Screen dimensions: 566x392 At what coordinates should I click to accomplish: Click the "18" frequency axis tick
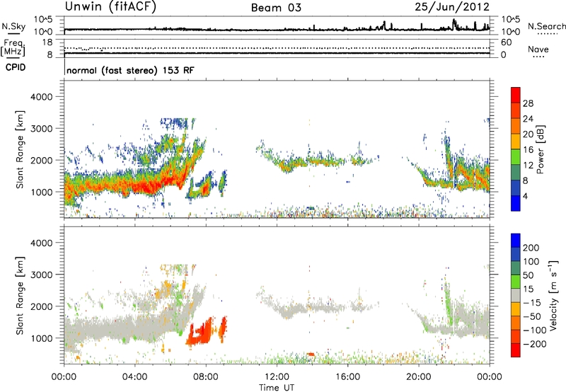point(47,42)
